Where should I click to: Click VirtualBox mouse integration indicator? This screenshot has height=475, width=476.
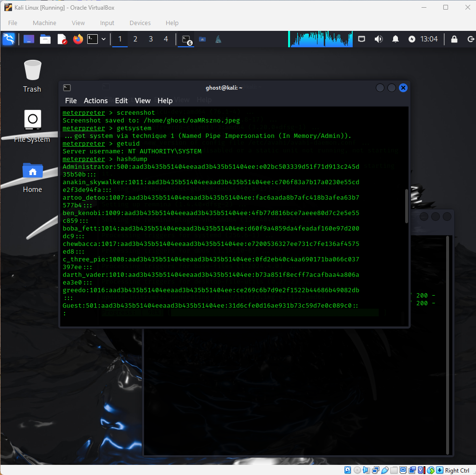430,470
